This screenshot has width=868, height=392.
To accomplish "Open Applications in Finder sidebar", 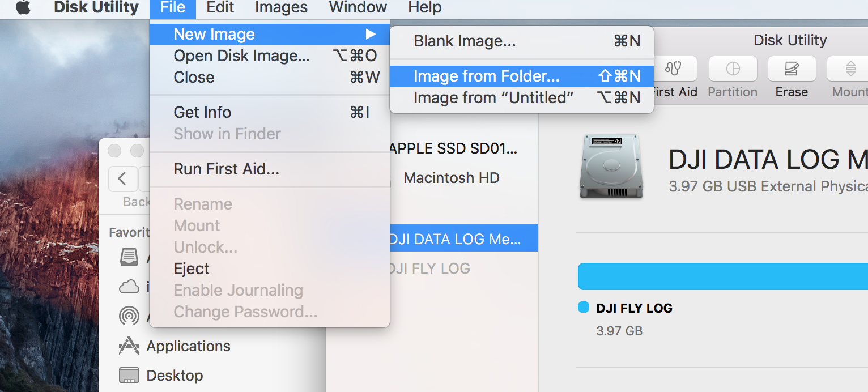I will click(x=189, y=346).
